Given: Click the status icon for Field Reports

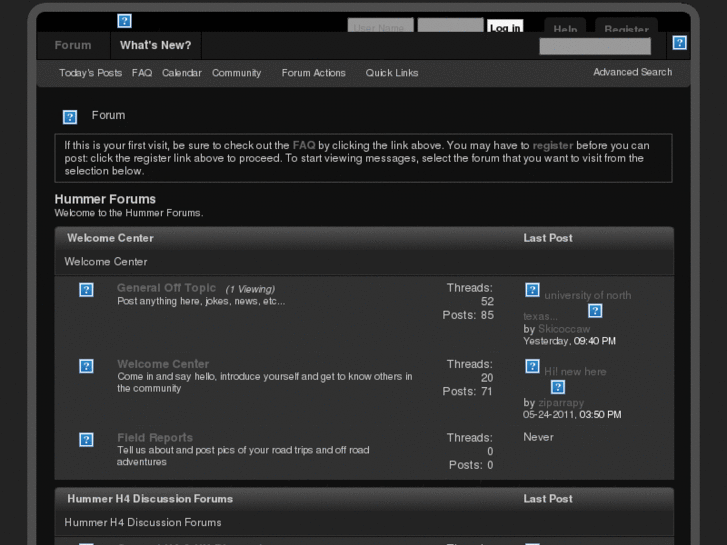Looking at the screenshot, I should (86, 440).
